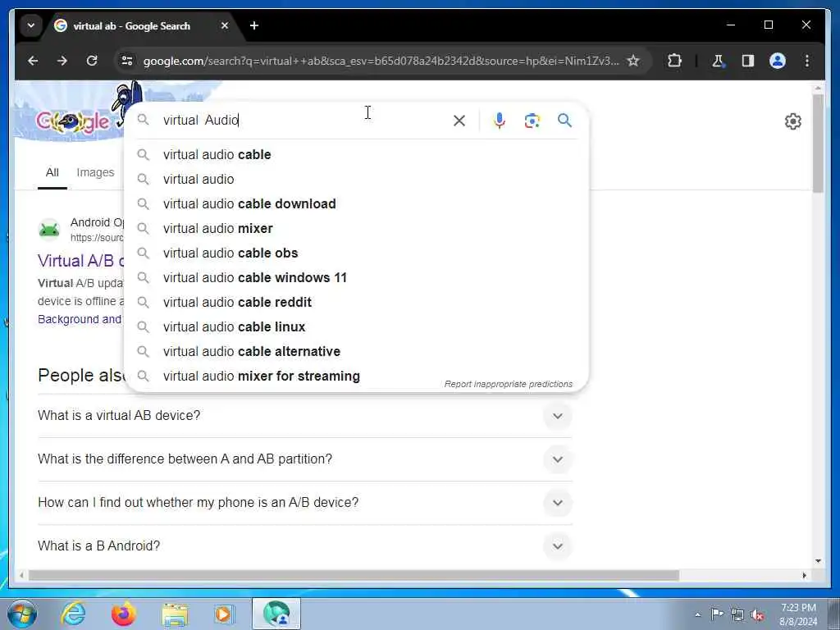Pick 'virtual audio cable obs' suggestion
Viewport: 840px width, 630px height.
pos(356,253)
